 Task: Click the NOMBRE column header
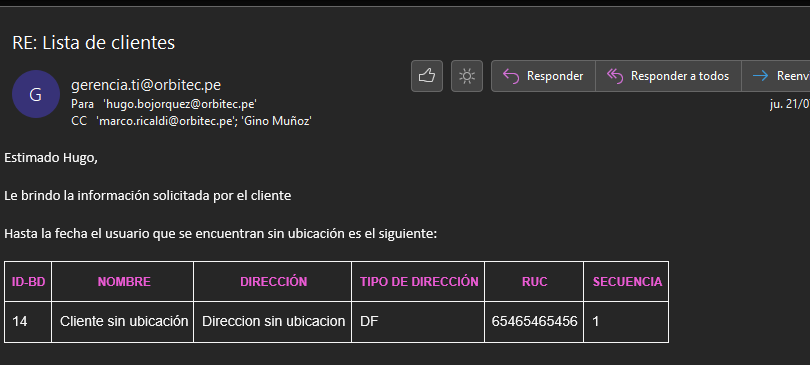point(124,282)
